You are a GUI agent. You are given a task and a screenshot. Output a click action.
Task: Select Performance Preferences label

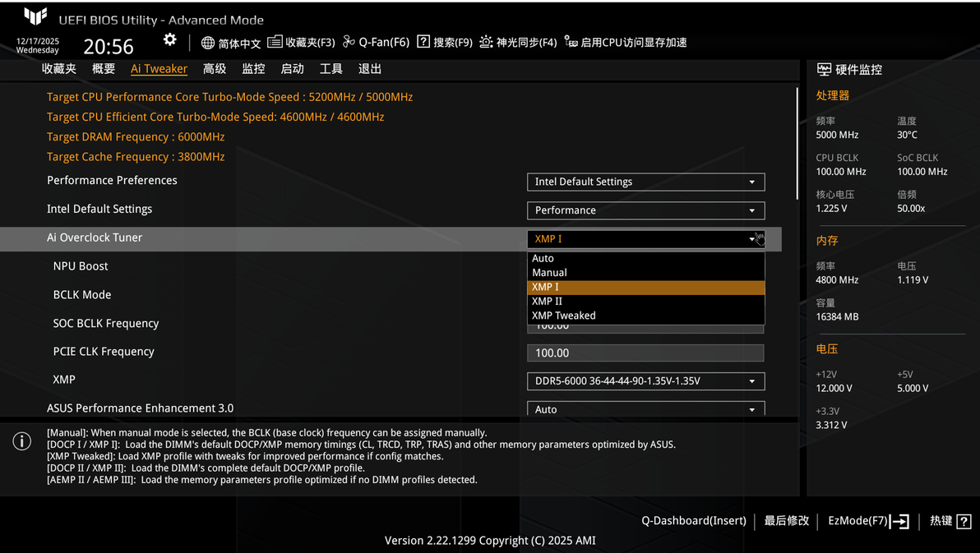pyautogui.click(x=112, y=180)
